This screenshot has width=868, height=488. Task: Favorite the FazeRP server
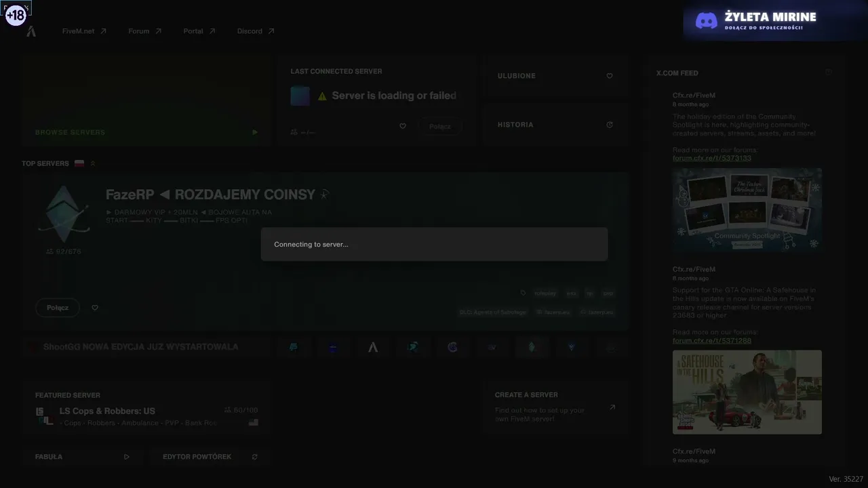coord(95,308)
